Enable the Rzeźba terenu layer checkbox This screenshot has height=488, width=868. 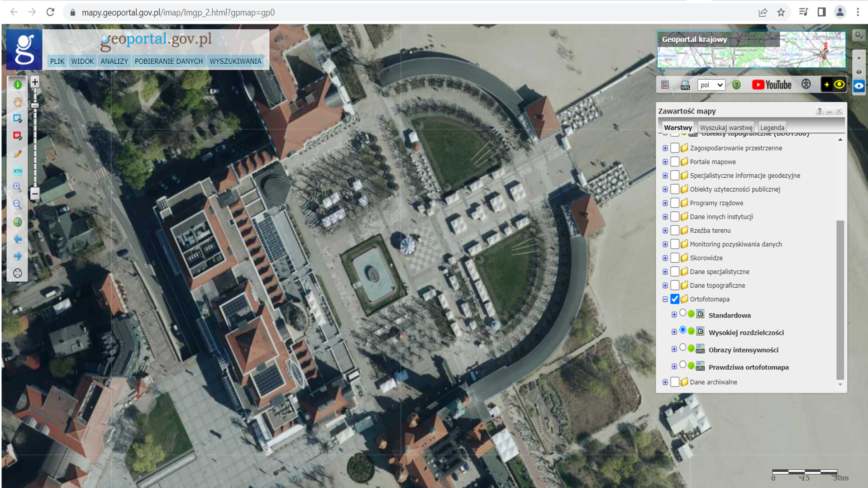(675, 230)
